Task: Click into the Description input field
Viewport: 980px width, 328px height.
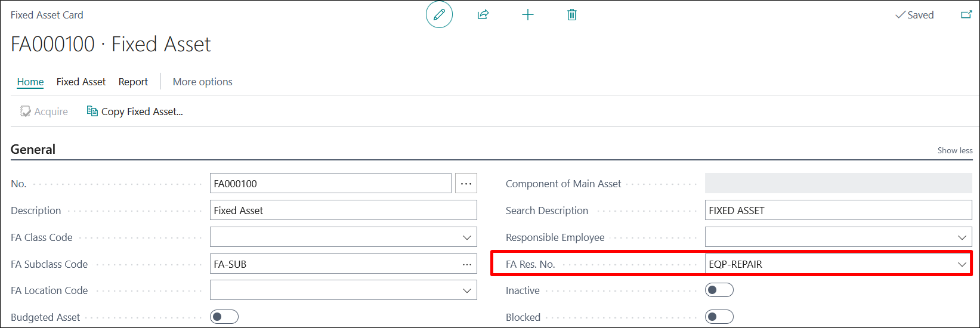Action: [x=343, y=211]
